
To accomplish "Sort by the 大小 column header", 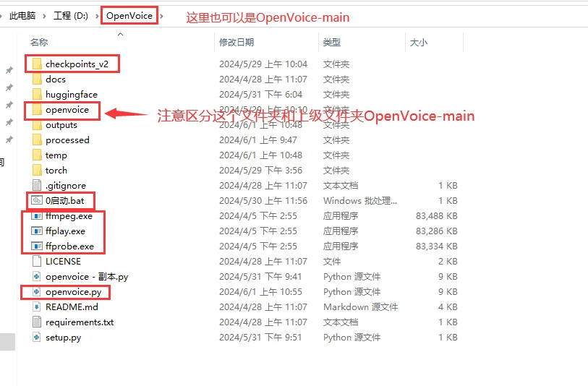I will pyautogui.click(x=419, y=43).
